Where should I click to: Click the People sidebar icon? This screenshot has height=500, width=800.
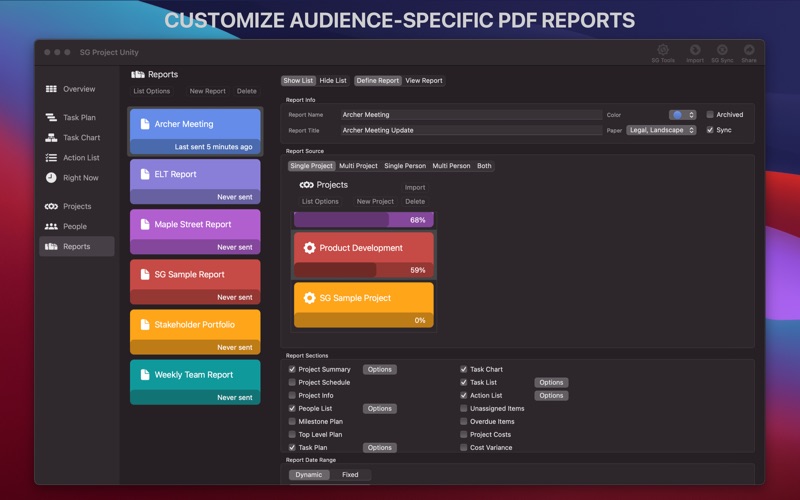(x=51, y=226)
